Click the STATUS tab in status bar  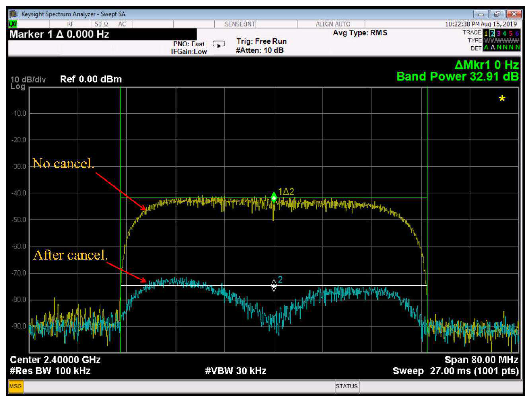[x=346, y=386]
